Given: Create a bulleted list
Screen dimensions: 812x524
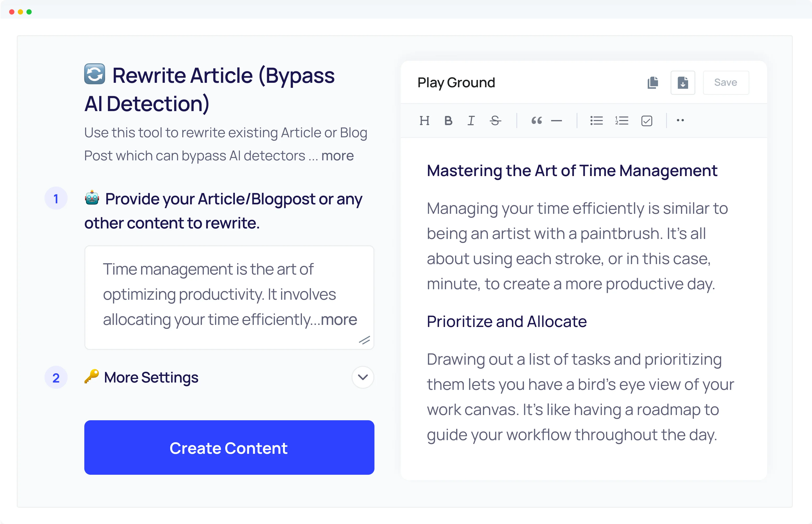Looking at the screenshot, I should [596, 121].
